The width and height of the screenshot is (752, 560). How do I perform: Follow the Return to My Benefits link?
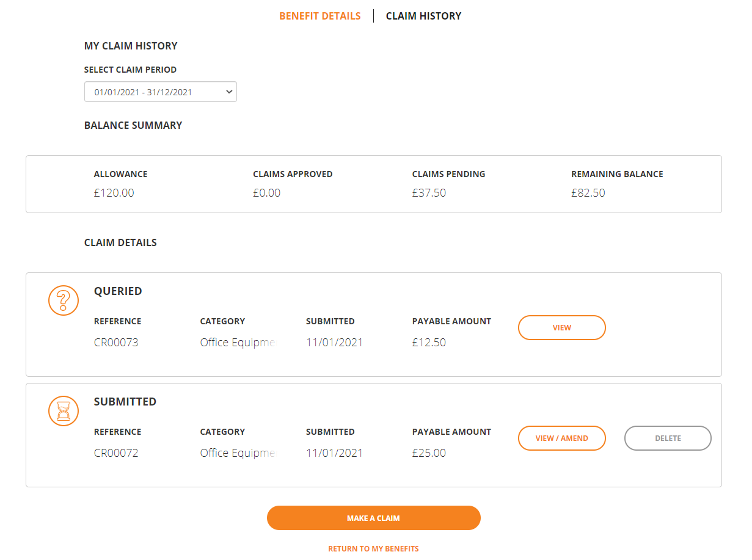374,548
